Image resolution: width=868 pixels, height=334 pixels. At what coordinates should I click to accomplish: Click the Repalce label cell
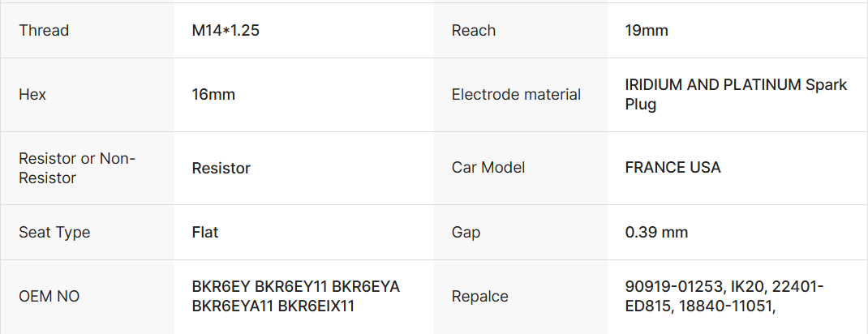[x=480, y=297]
